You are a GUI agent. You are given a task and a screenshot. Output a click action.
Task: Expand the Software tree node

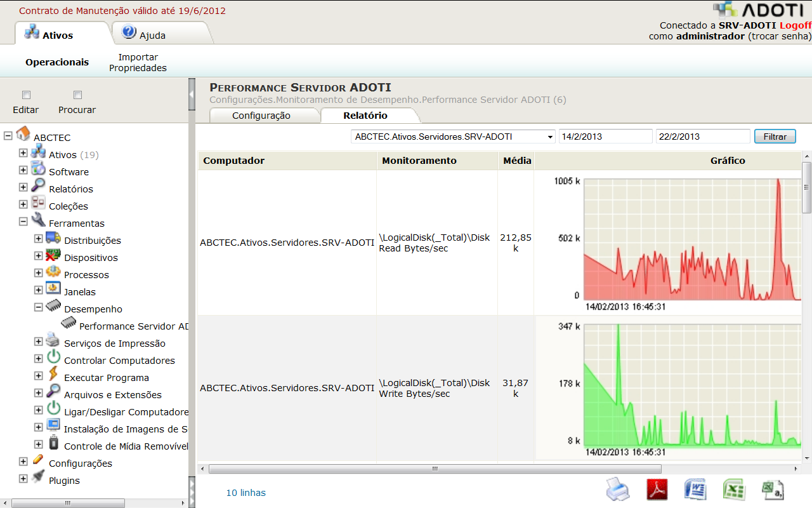23,170
